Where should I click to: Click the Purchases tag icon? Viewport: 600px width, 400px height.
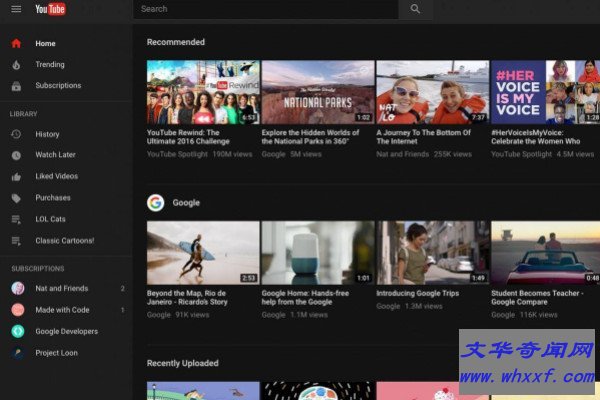pyautogui.click(x=16, y=198)
